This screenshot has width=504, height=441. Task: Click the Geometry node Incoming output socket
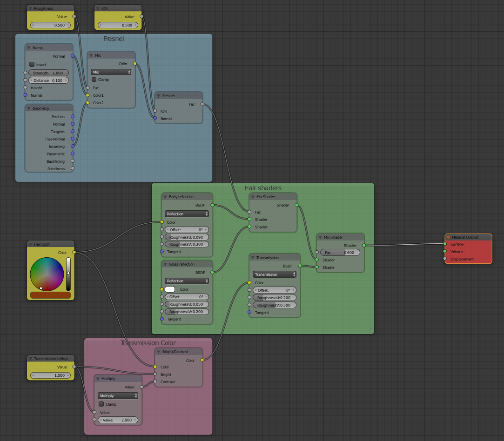click(72, 147)
